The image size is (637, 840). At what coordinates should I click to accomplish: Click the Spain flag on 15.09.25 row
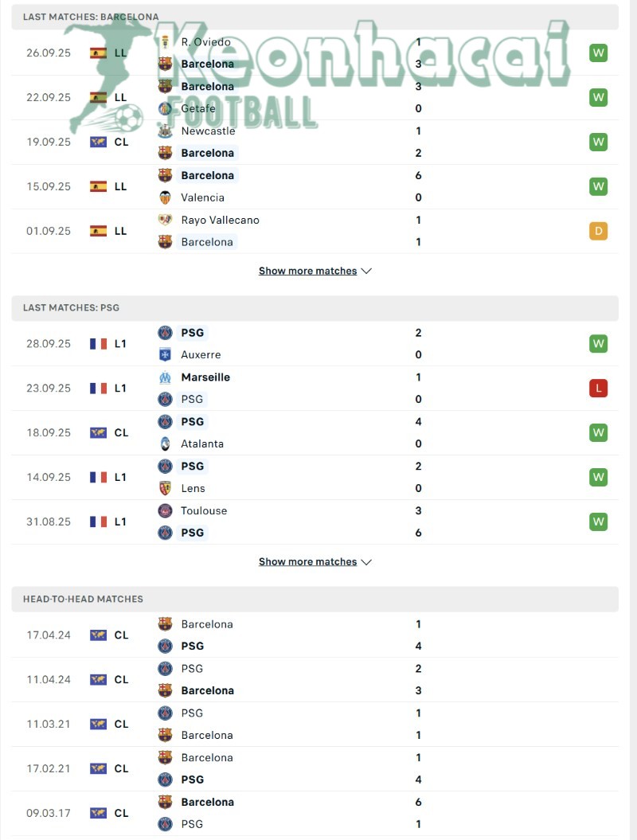[99, 186]
